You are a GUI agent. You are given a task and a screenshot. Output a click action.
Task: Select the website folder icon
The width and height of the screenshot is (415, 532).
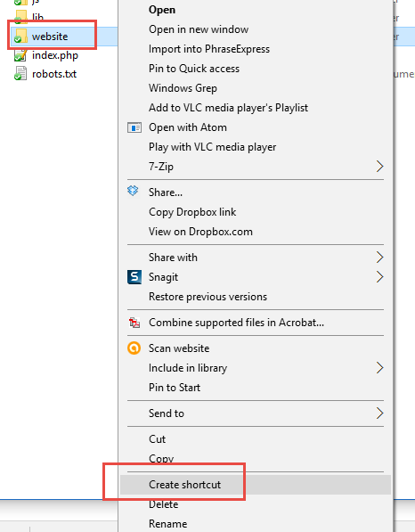click(x=20, y=36)
